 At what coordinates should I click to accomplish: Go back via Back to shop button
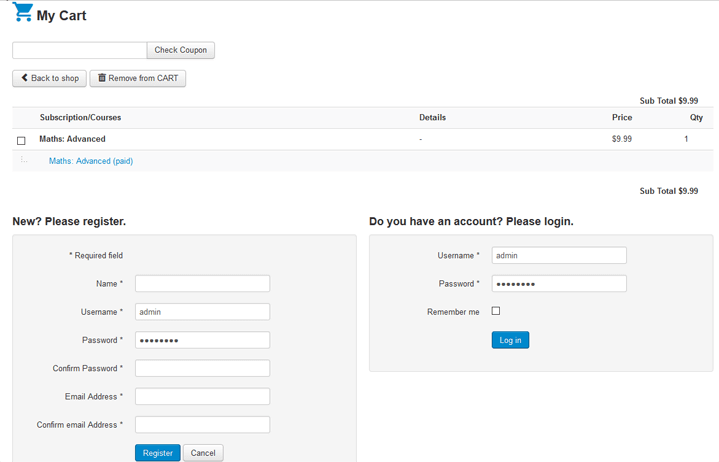[x=50, y=78]
